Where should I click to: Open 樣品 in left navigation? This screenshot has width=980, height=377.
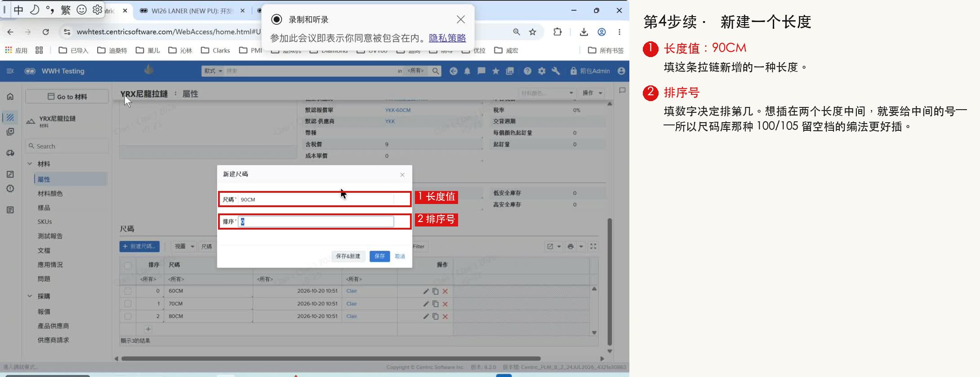tap(44, 208)
